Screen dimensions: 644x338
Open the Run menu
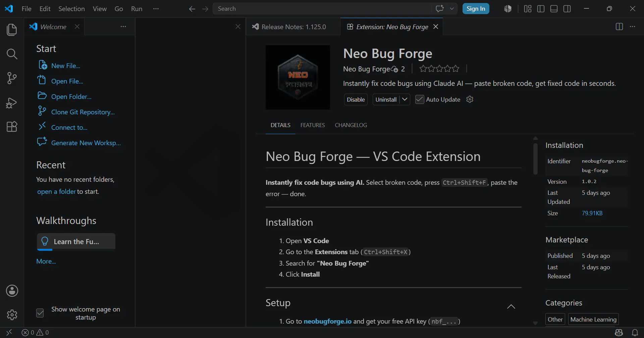[137, 9]
